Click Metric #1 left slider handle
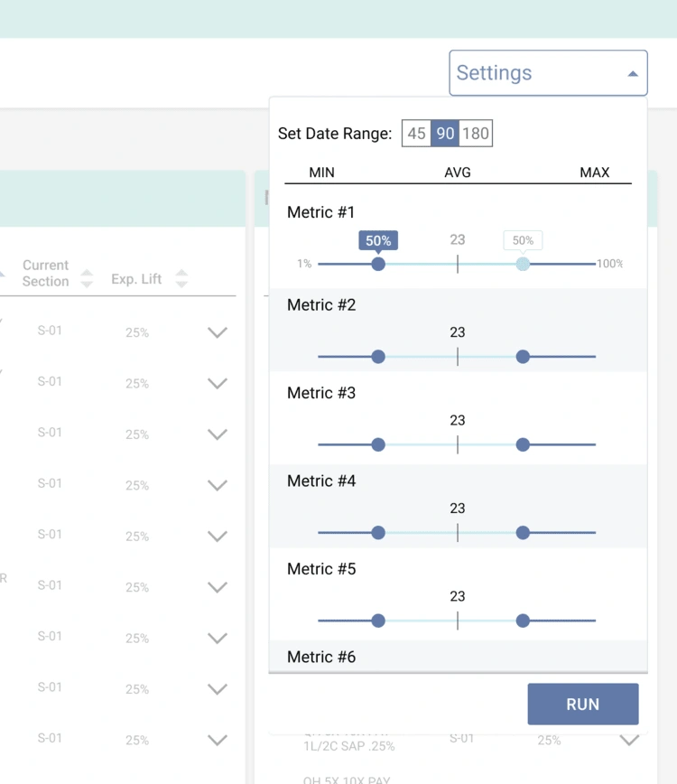 tap(378, 264)
